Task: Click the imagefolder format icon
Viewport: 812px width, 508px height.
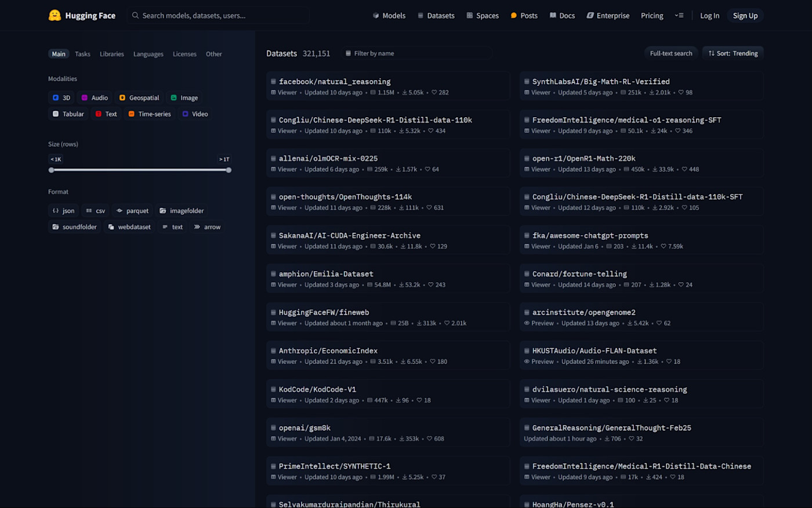Action: click(x=163, y=211)
